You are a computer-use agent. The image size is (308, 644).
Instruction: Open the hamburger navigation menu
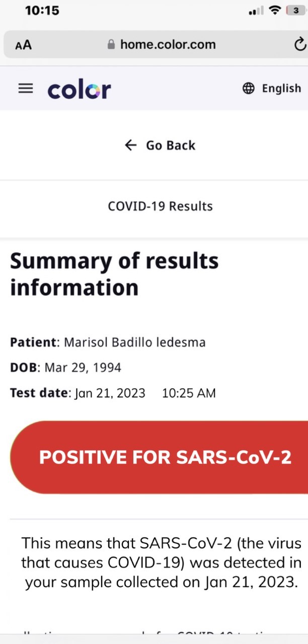(25, 89)
